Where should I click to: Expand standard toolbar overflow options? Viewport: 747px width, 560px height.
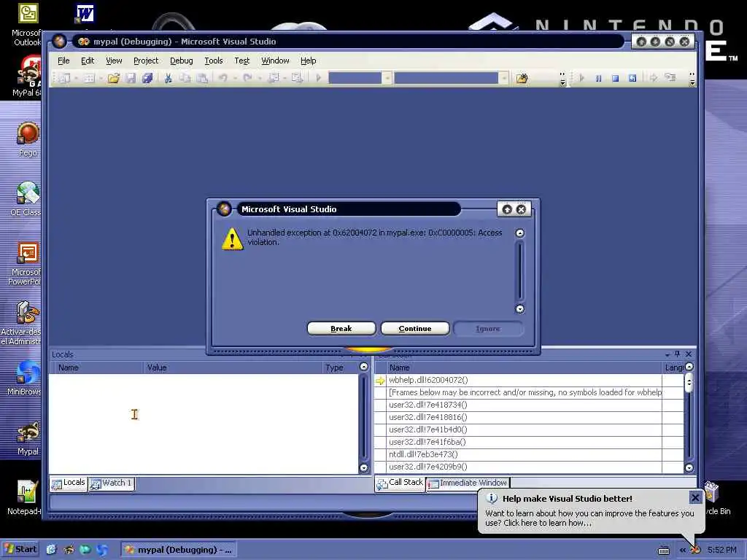pyautogui.click(x=562, y=79)
